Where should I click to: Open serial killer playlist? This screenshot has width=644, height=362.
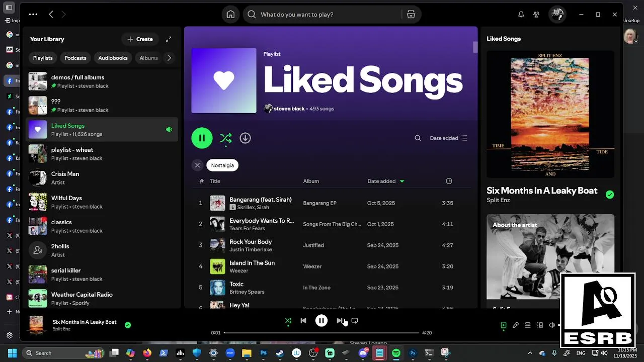click(x=102, y=275)
